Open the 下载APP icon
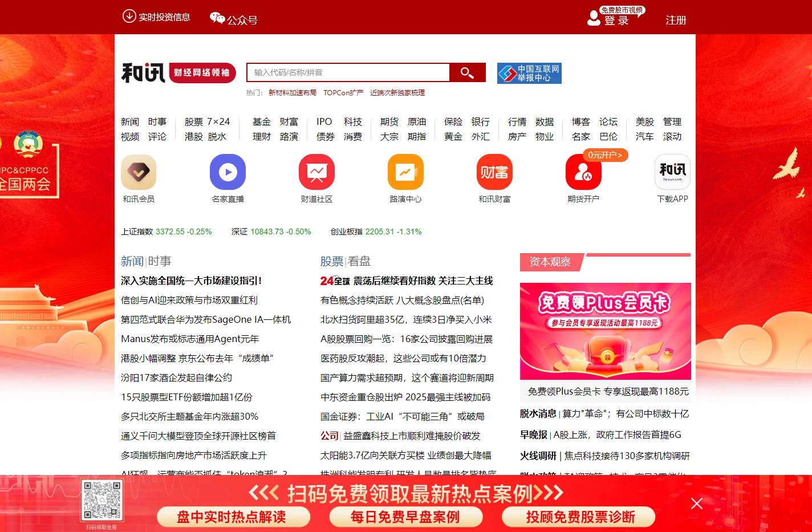This screenshot has height=532, width=812. tap(672, 172)
